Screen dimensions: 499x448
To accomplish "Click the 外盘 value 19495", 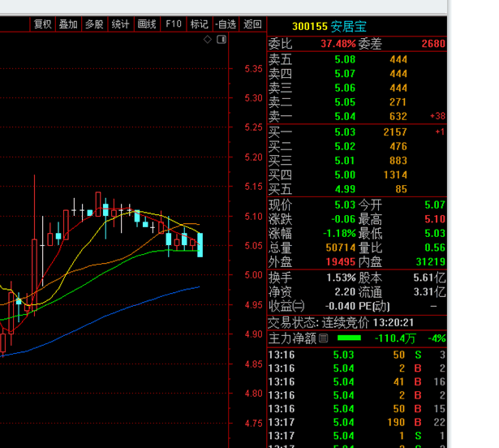I will (341, 262).
